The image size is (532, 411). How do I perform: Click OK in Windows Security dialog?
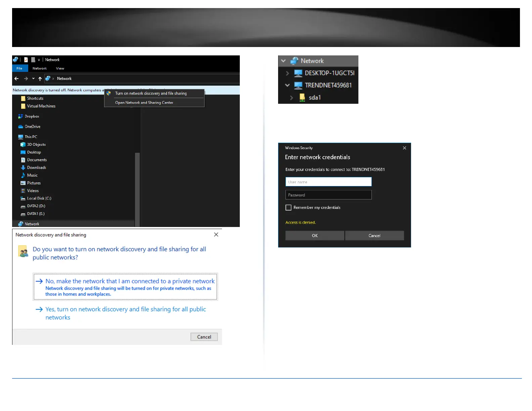pyautogui.click(x=315, y=235)
